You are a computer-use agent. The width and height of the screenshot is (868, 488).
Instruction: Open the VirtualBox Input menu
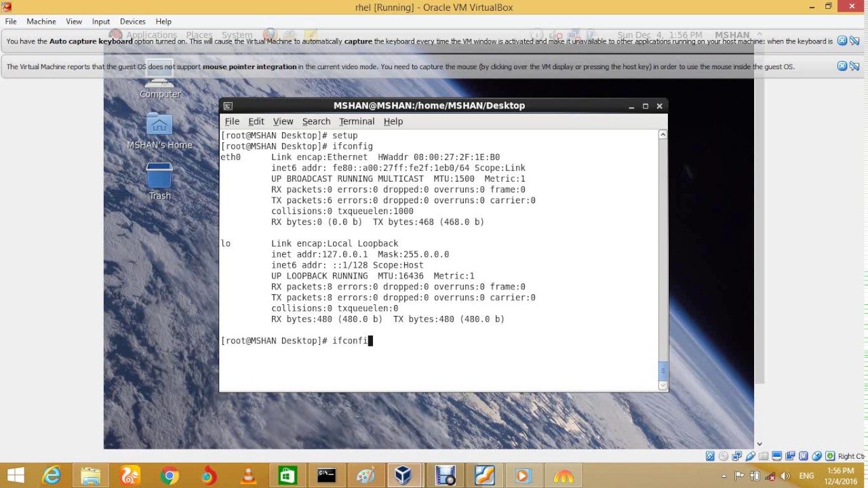[101, 22]
